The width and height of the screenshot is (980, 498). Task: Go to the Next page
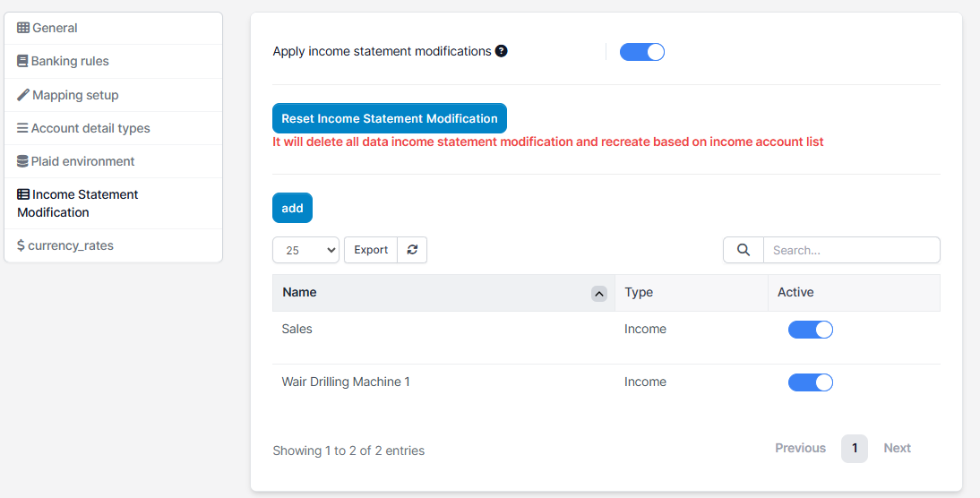[x=897, y=448]
